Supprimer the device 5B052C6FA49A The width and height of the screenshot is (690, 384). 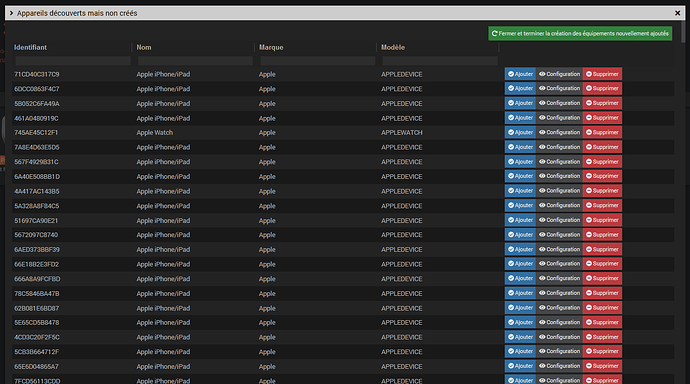tap(602, 103)
